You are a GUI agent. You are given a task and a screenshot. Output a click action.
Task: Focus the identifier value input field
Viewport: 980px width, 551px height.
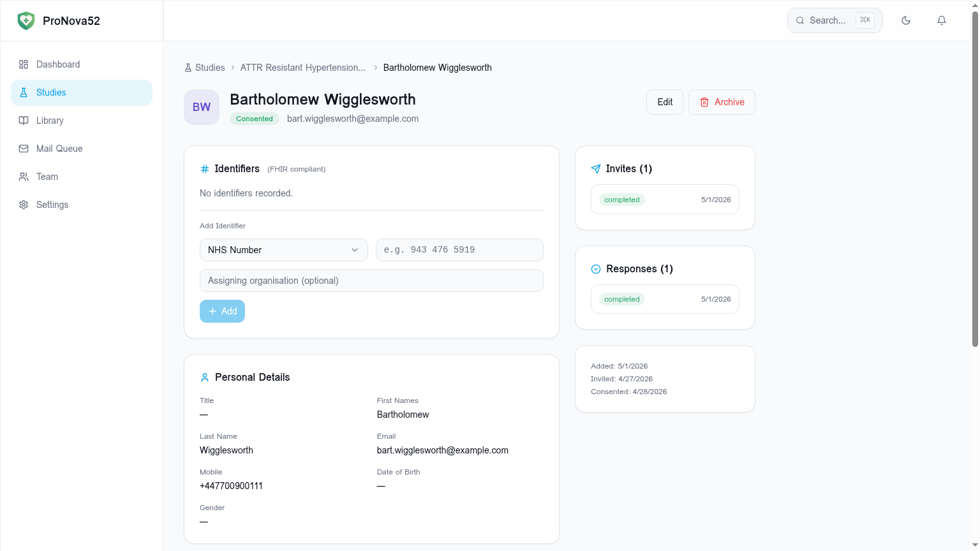(459, 250)
